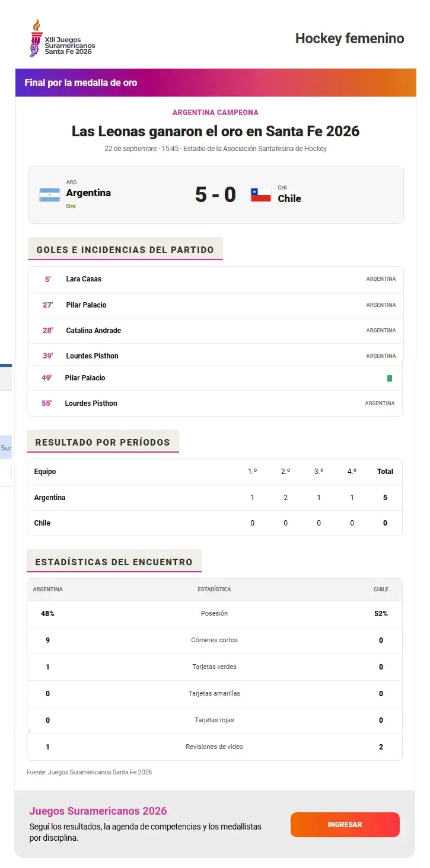
Task: Click the Chile flag icon
Action: (261, 194)
